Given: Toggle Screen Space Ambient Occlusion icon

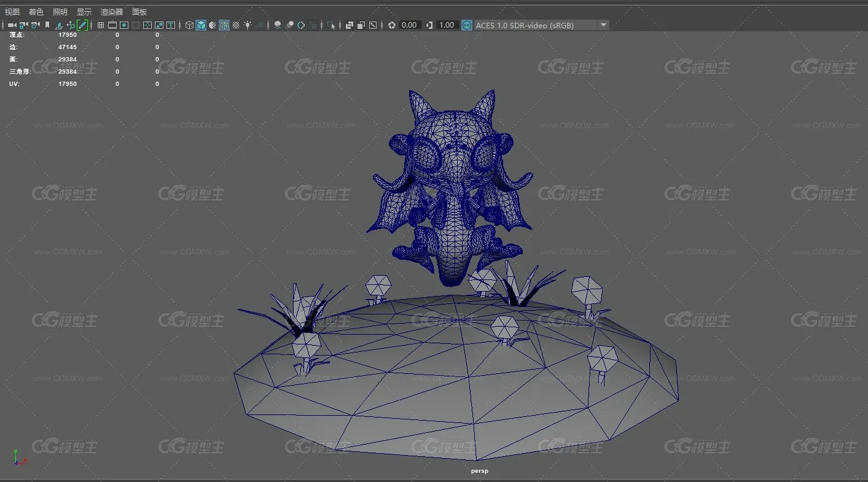Looking at the screenshot, I should [278, 25].
